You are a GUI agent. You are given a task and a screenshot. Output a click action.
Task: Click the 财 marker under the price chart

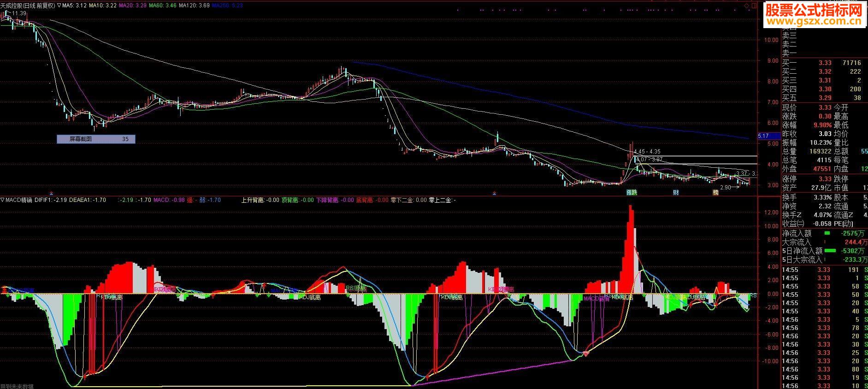tap(676, 192)
